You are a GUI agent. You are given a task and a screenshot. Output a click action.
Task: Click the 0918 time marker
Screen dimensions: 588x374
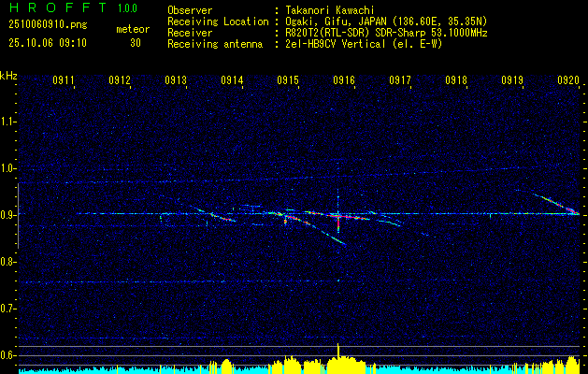coord(456,79)
